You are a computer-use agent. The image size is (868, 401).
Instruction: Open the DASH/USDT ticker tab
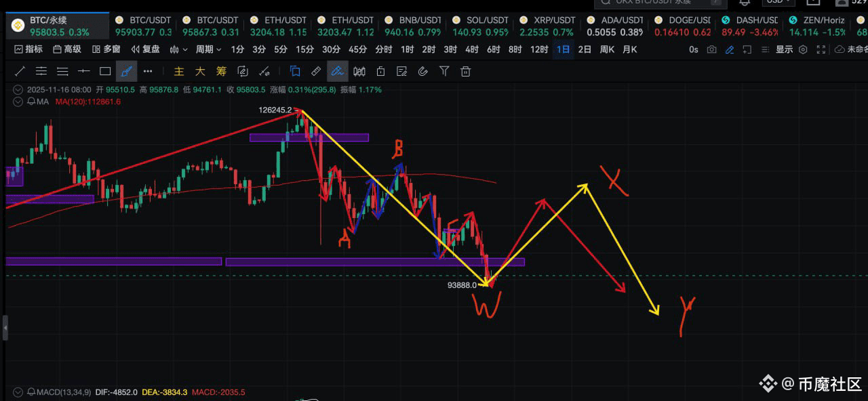(750, 26)
